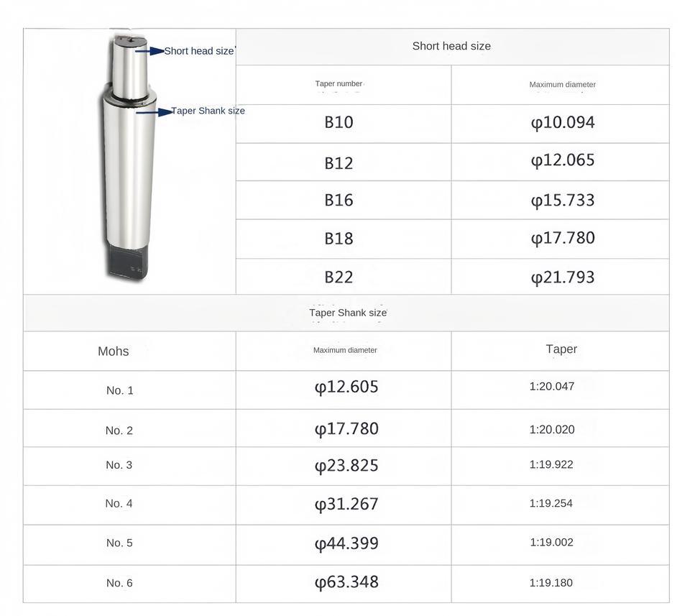Click the arrow pointing to the short head

point(149,51)
